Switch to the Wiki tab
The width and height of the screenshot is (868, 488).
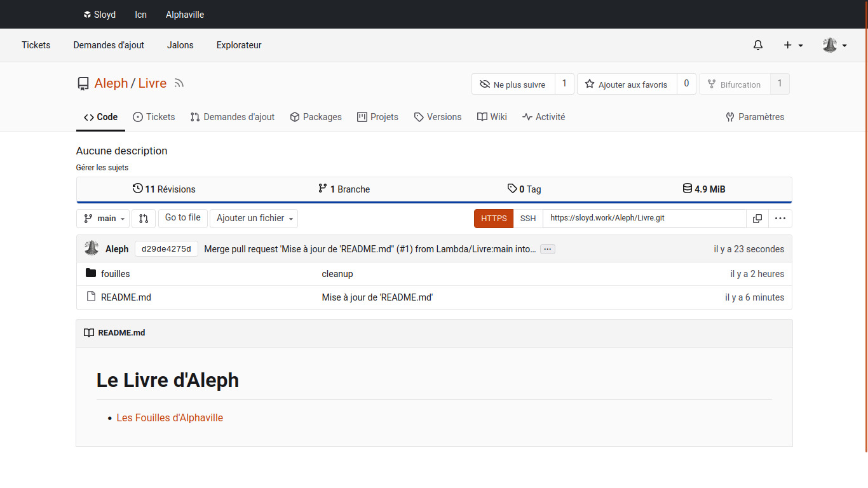pyautogui.click(x=492, y=117)
